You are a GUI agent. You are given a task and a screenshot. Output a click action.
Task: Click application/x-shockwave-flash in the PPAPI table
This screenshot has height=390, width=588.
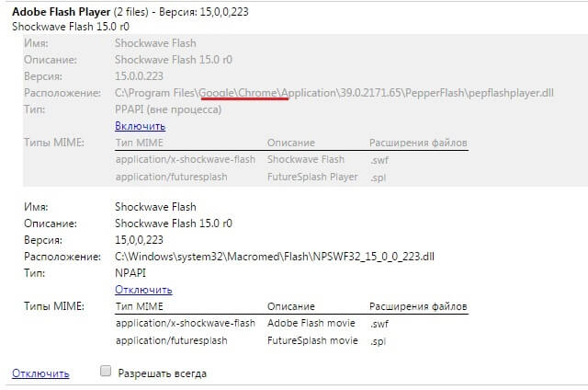186,159
